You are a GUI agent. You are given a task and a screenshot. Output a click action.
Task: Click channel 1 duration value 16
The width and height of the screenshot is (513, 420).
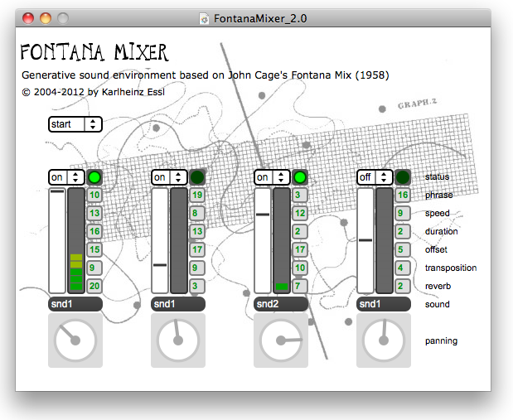tap(94, 232)
